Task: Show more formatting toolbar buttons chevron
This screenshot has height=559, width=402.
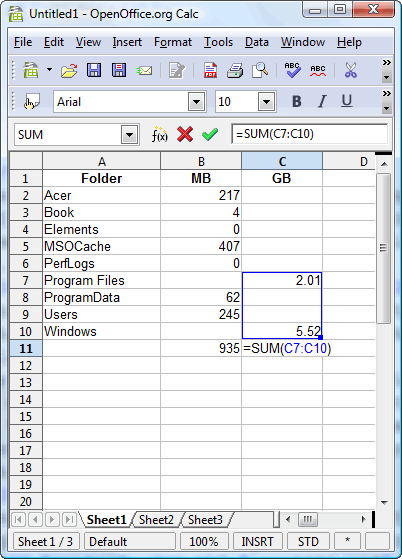Action: coord(387,94)
